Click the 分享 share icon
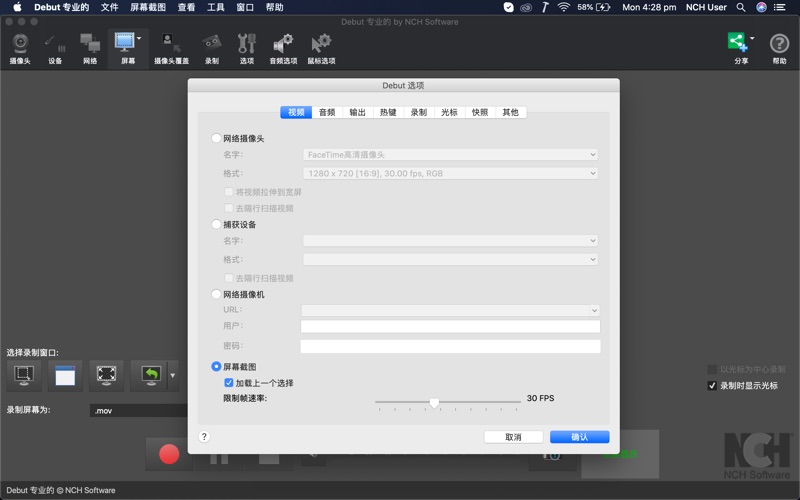The height and width of the screenshot is (500, 800). pyautogui.click(x=738, y=45)
